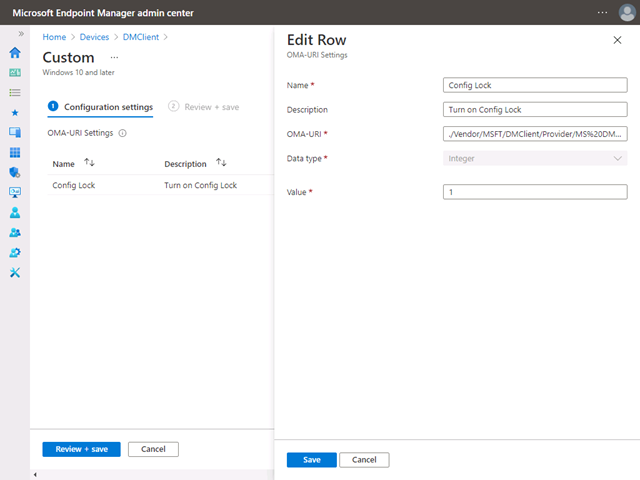This screenshot has width=640, height=480.
Task: Open Dashboard icon in the sidebar
Action: (x=15, y=72)
